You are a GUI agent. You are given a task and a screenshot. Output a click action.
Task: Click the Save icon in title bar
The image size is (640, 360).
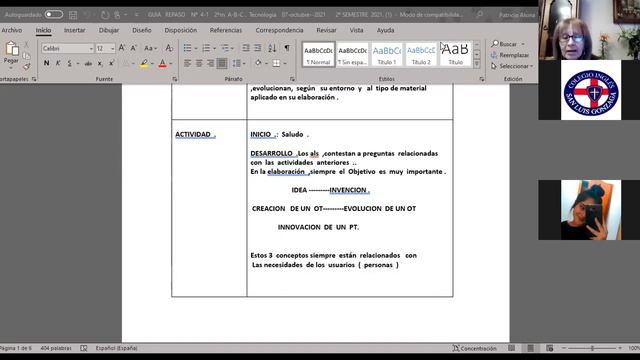click(x=73, y=15)
